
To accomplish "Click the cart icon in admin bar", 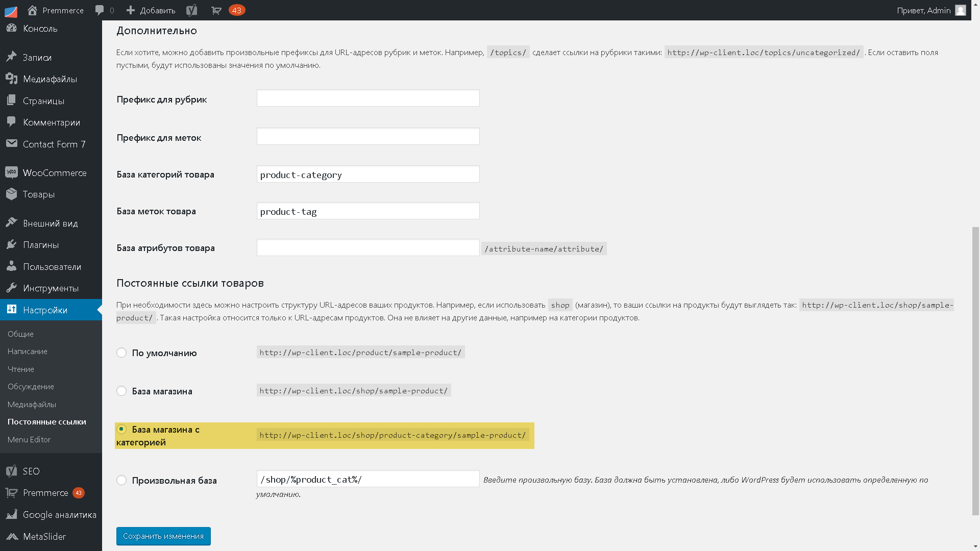I will (x=216, y=10).
